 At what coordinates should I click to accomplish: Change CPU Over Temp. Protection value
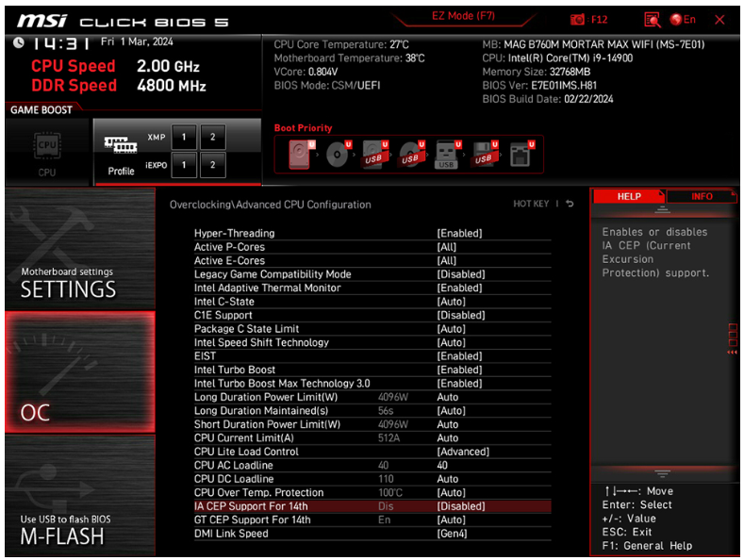click(451, 493)
